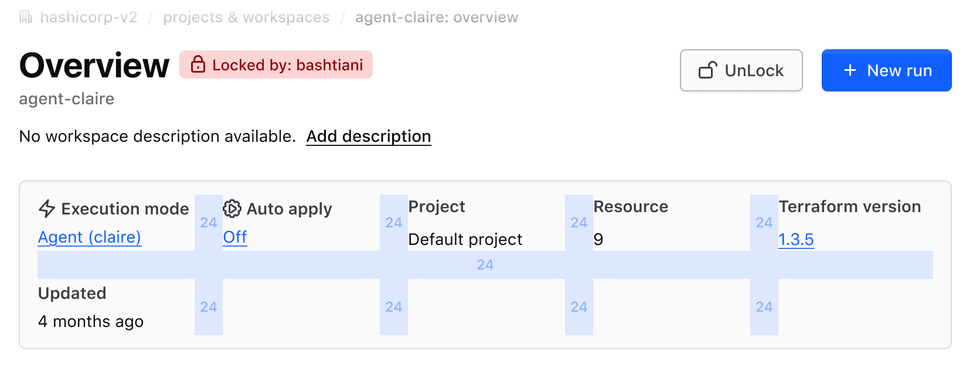980x368 pixels.
Task: Start a New run
Action: click(886, 70)
